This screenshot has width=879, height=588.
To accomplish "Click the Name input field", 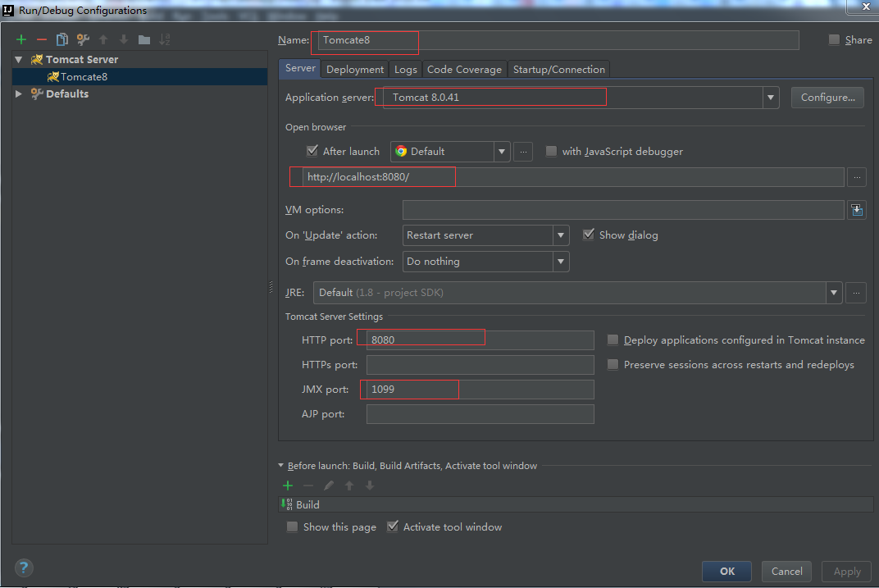I will click(x=558, y=40).
